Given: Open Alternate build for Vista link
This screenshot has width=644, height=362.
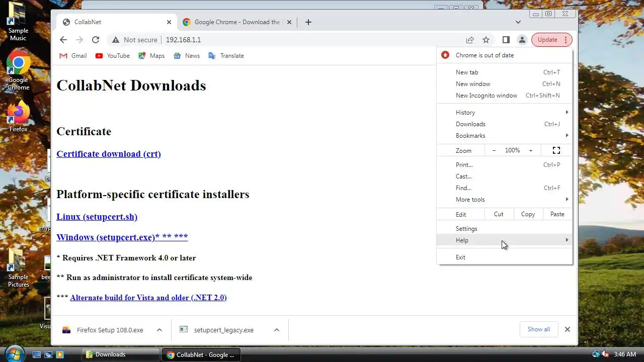Looking at the screenshot, I should [x=148, y=298].
